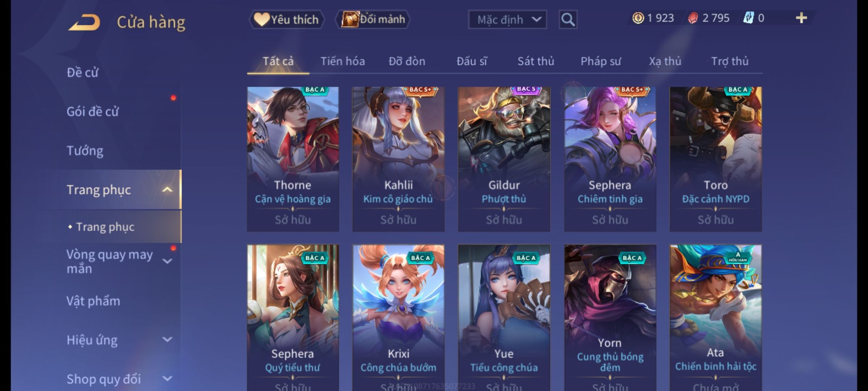Open Kahlii Kim cô giáo chủ skin card

(399, 159)
